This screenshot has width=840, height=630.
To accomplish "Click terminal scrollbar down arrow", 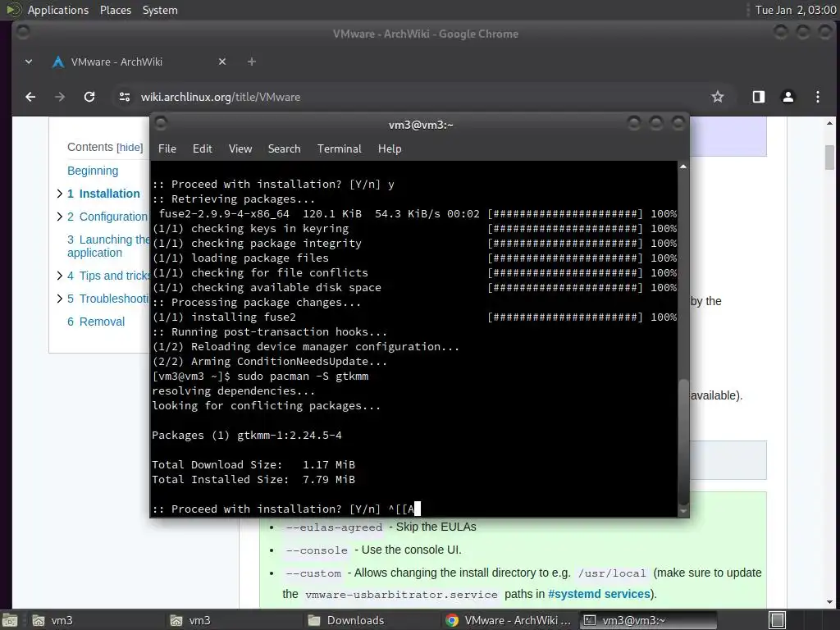I will [x=683, y=511].
